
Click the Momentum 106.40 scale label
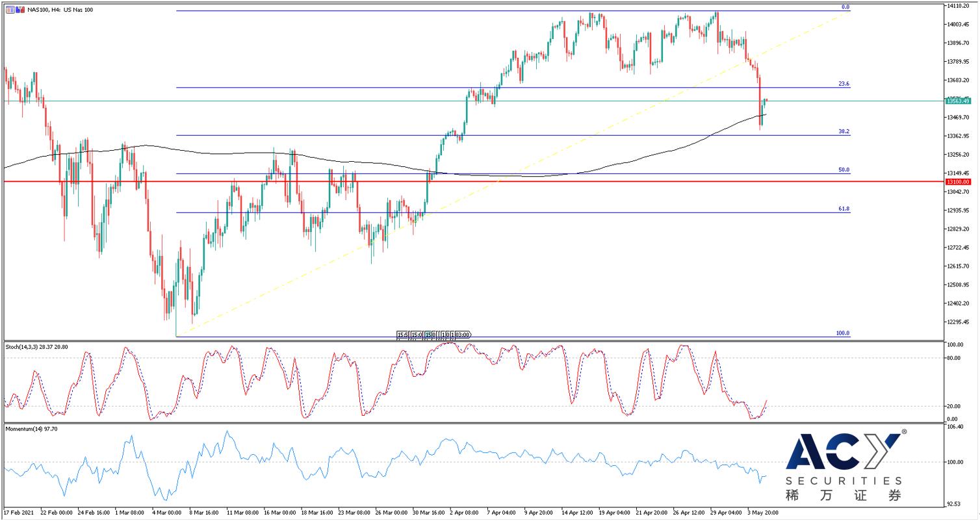click(957, 427)
